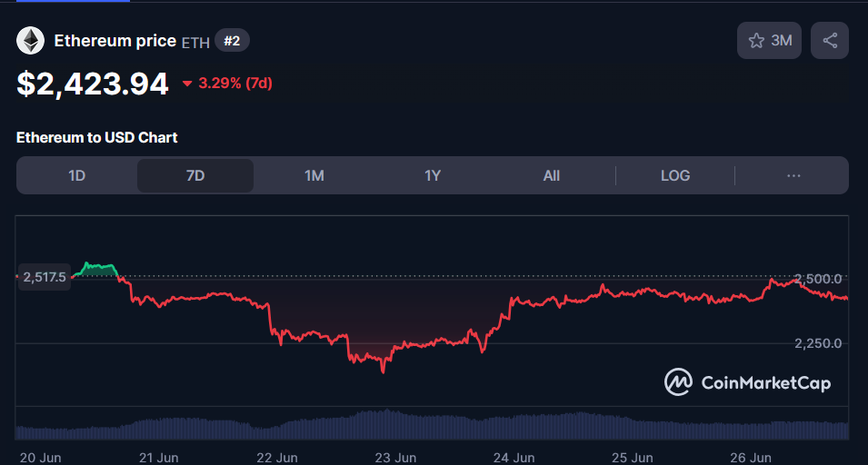This screenshot has width=868, height=465.
Task: Click the Ethereum price heading text
Action: tap(115, 40)
